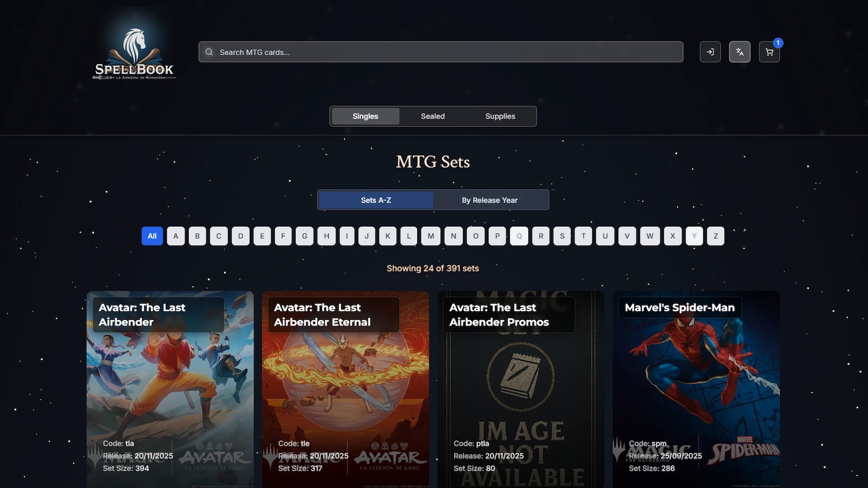Filter sets by letter M
Image resolution: width=868 pixels, height=488 pixels.
point(430,236)
